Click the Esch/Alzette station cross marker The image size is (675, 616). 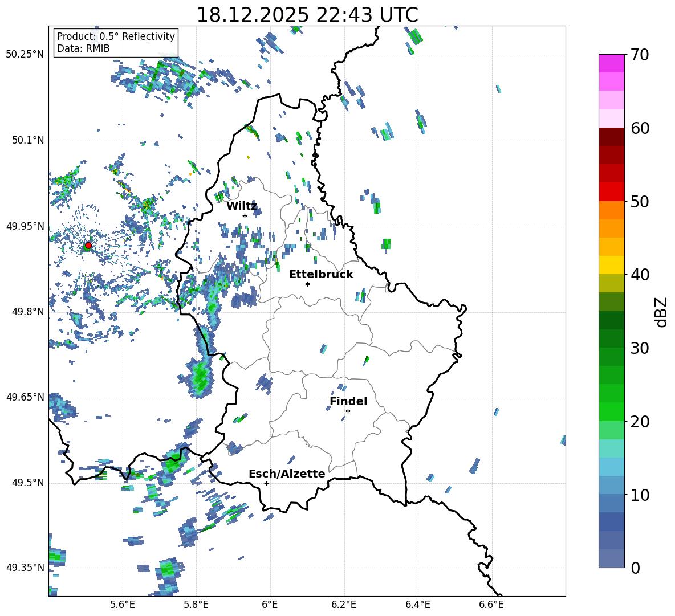pos(266,483)
